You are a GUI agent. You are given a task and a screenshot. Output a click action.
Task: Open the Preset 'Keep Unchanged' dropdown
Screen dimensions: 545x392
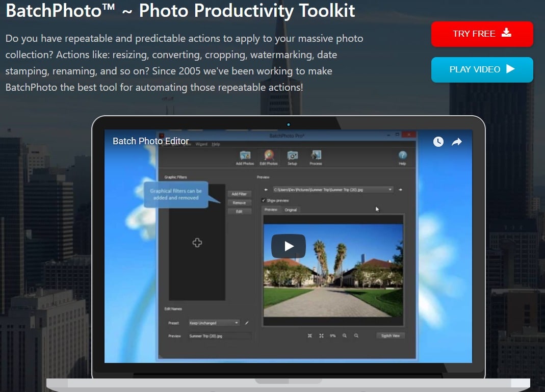[214, 323]
